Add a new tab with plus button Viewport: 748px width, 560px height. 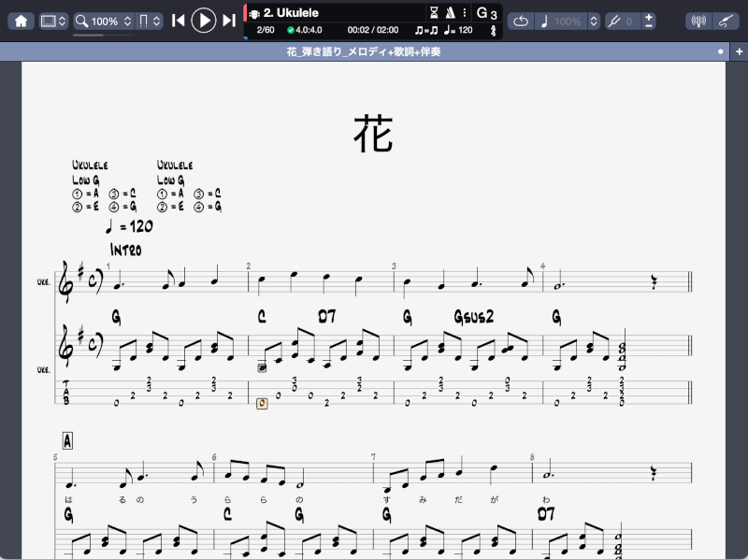point(739,52)
